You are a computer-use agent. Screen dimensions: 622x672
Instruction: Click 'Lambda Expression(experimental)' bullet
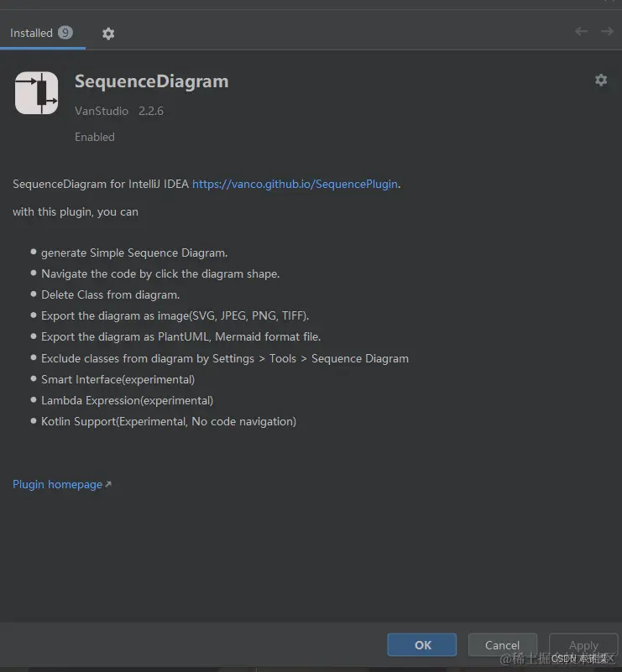[x=127, y=400]
